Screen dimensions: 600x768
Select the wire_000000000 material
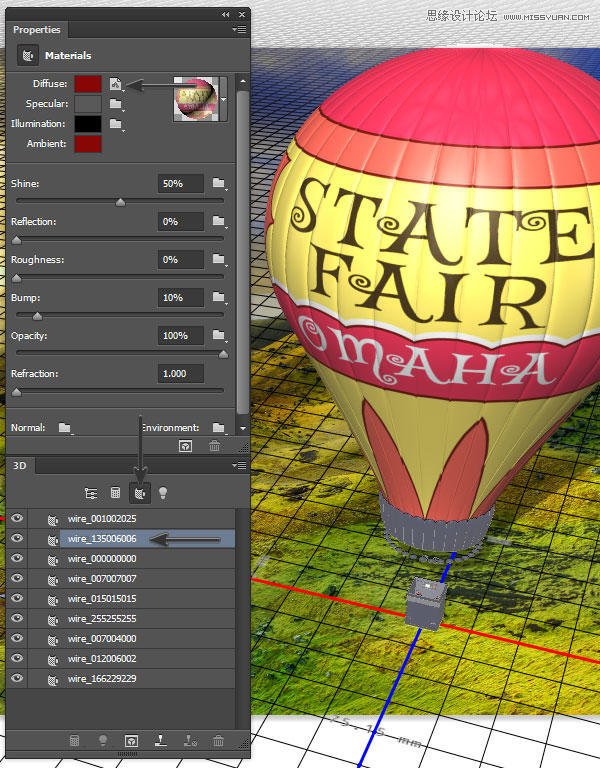point(102,559)
